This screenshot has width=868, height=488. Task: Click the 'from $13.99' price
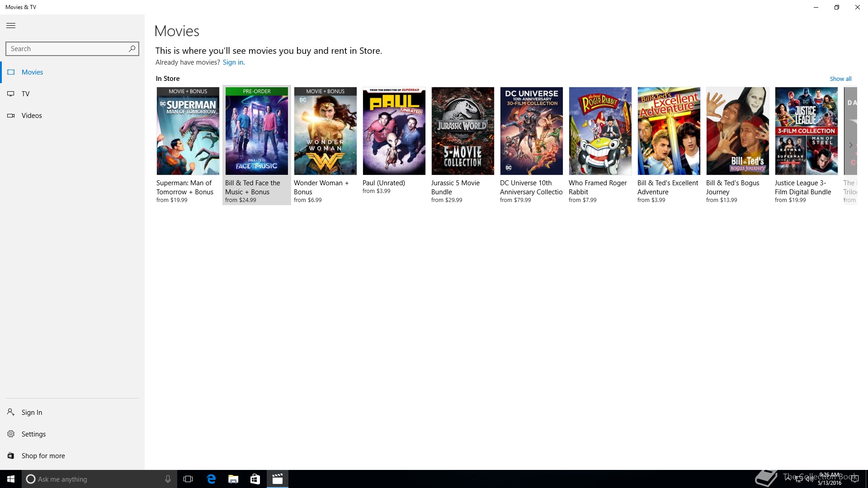point(722,200)
